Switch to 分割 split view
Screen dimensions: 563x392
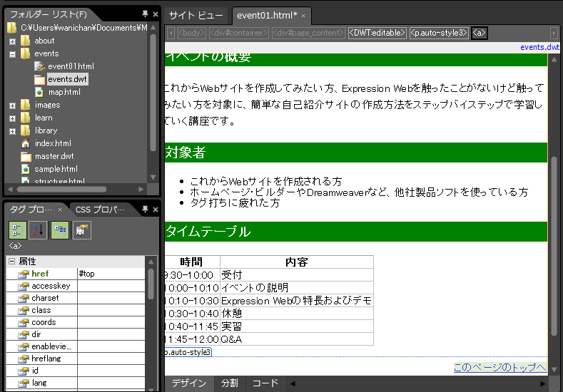click(x=230, y=383)
